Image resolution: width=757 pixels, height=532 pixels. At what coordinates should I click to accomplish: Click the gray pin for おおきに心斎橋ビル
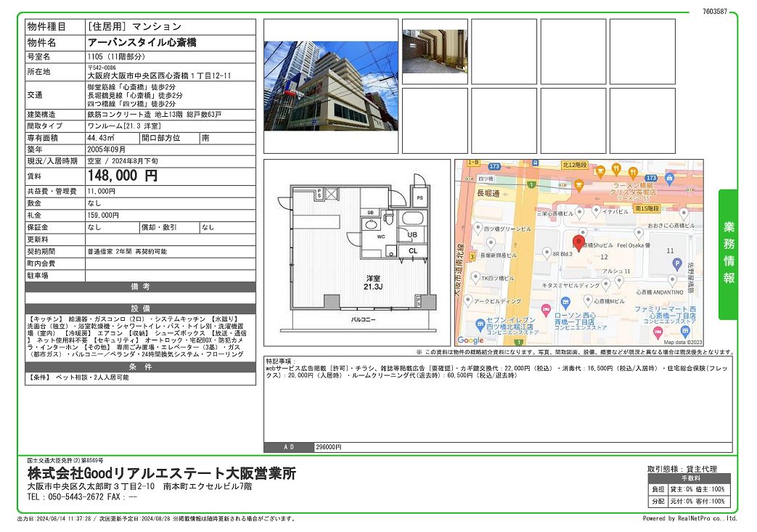pos(684,214)
